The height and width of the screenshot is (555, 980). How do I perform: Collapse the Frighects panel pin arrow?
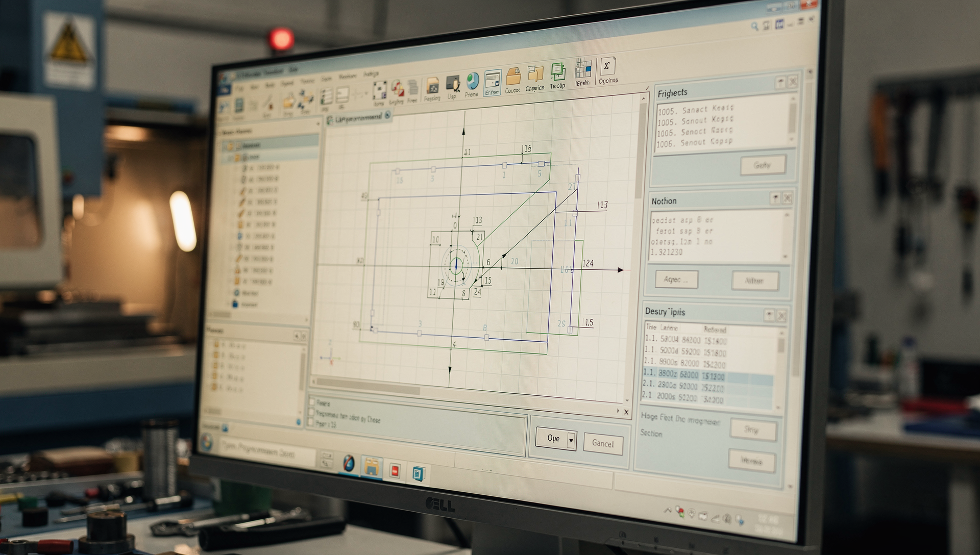(780, 82)
